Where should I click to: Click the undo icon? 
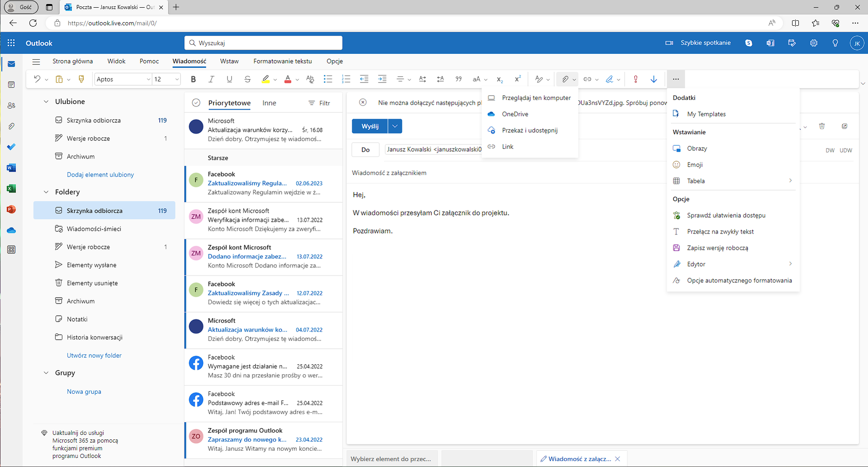[37, 79]
